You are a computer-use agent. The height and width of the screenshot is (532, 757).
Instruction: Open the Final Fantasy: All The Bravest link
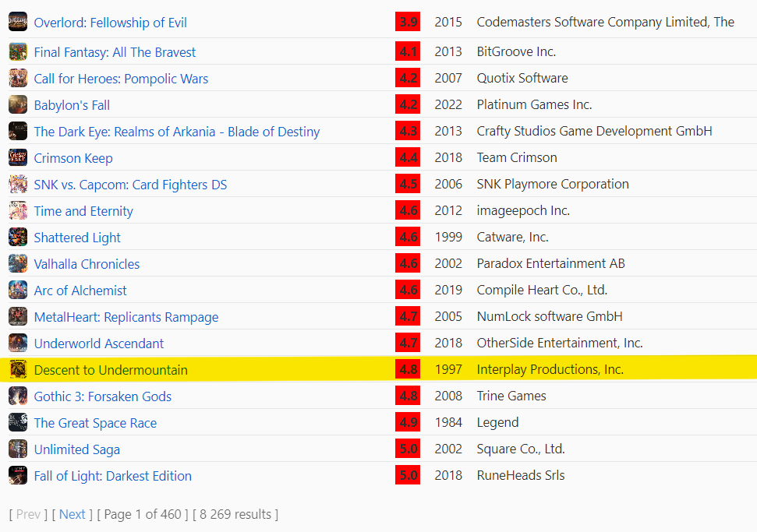pos(115,52)
